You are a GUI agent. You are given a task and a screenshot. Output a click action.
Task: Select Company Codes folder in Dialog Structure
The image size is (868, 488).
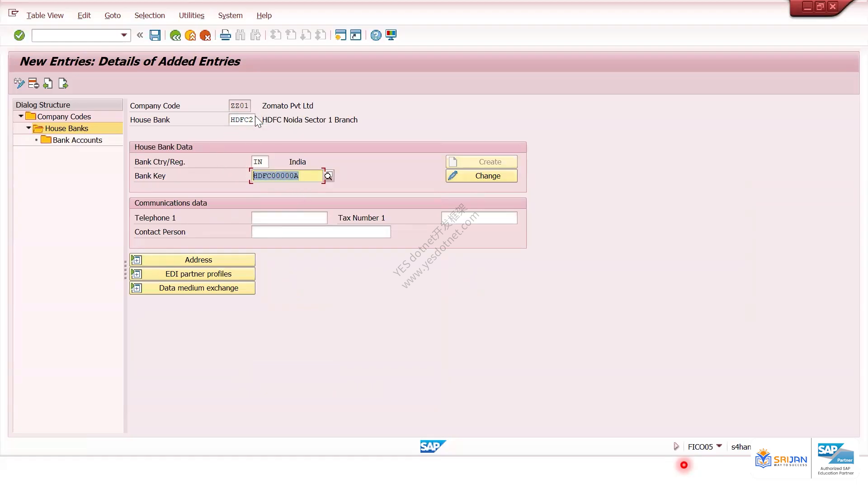(x=64, y=117)
